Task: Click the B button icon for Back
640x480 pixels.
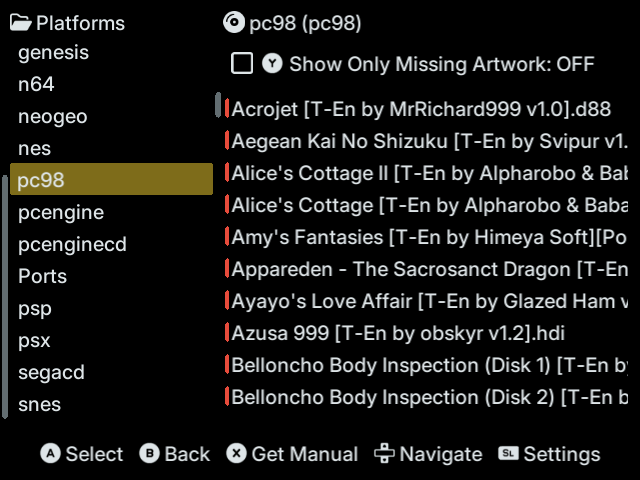Action: tap(149, 453)
